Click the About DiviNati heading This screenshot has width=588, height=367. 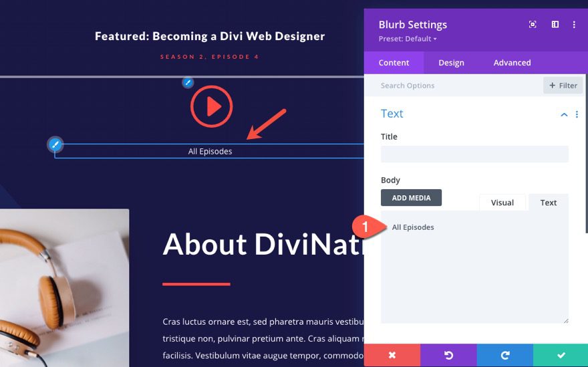263,244
